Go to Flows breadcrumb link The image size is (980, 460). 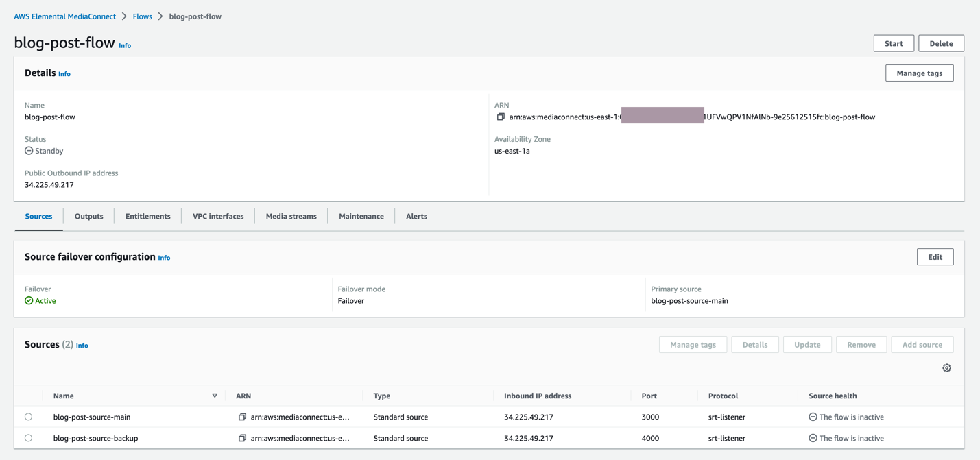143,16
